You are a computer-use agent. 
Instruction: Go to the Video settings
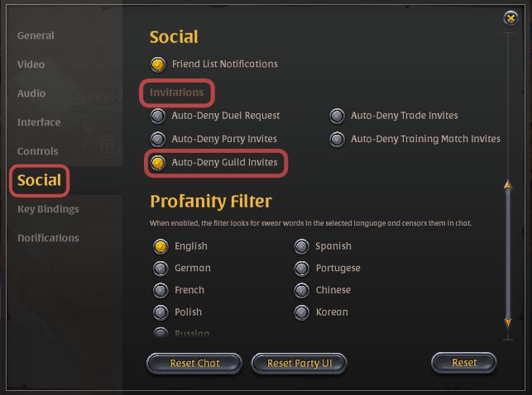pos(31,64)
